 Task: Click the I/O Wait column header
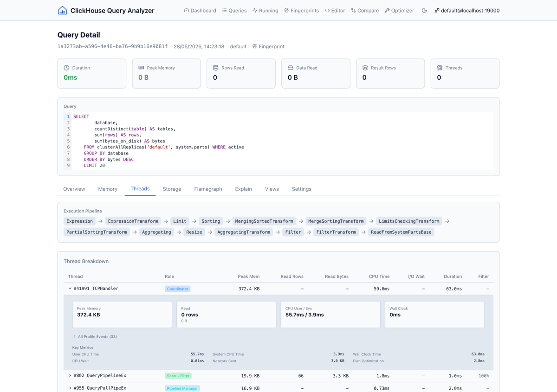click(416, 276)
